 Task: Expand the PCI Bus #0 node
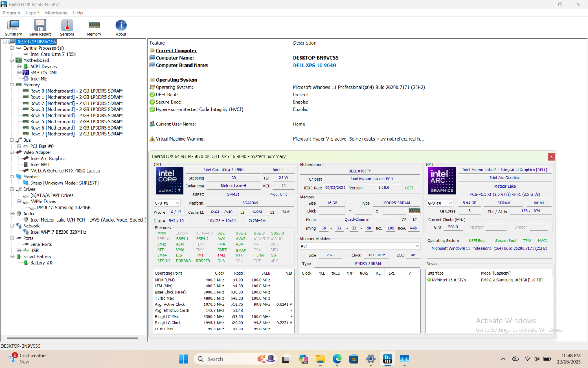coord(19,146)
